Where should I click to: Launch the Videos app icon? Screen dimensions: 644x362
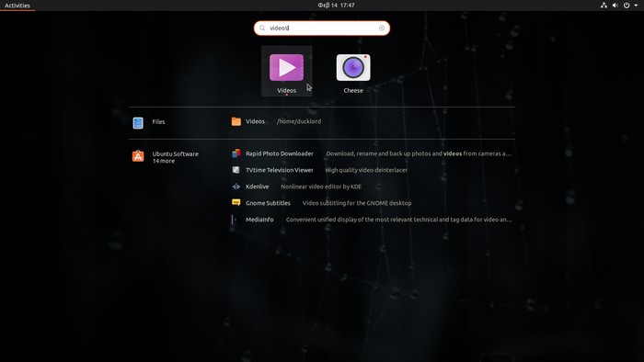point(286,68)
